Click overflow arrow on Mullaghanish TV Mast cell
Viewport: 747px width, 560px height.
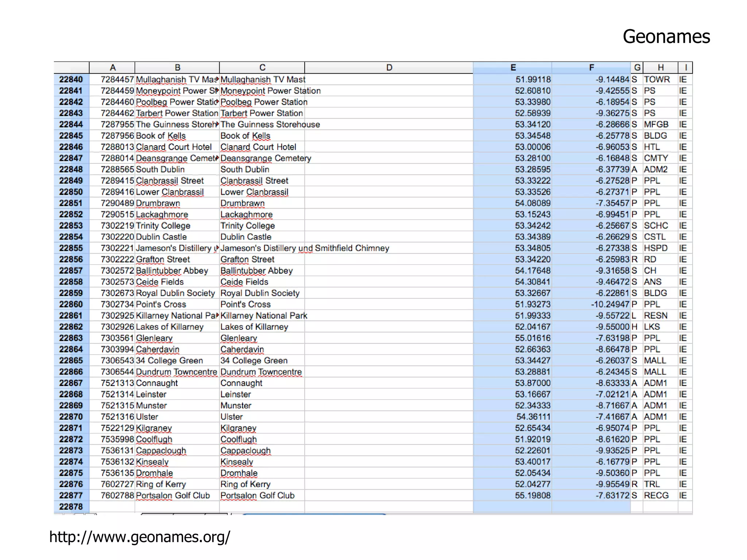point(218,79)
